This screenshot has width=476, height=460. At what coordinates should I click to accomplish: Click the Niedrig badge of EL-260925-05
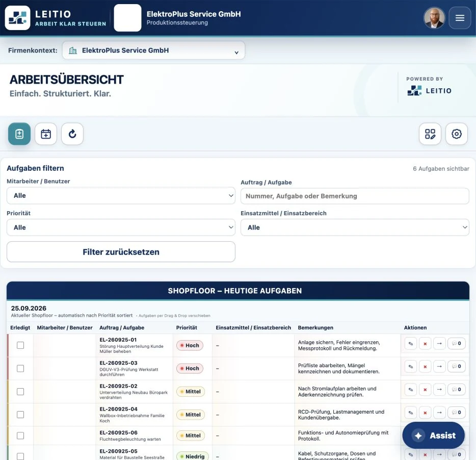(192, 456)
